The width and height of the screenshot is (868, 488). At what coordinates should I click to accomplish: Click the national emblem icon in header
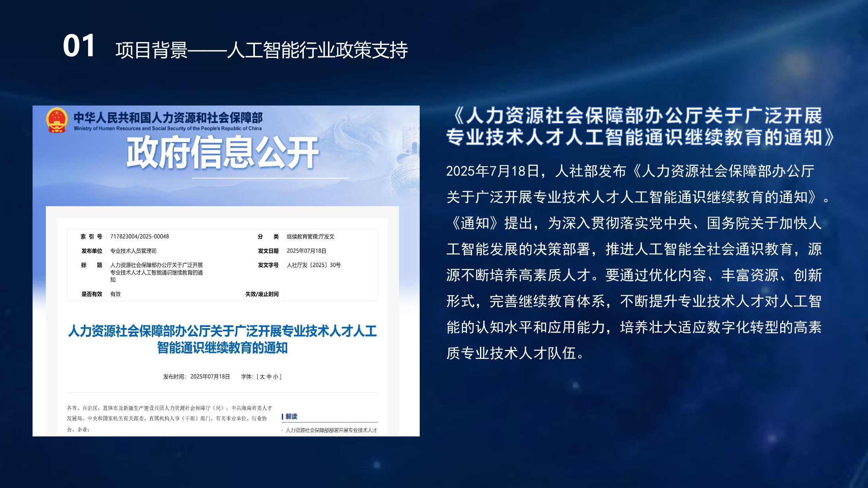(57, 120)
